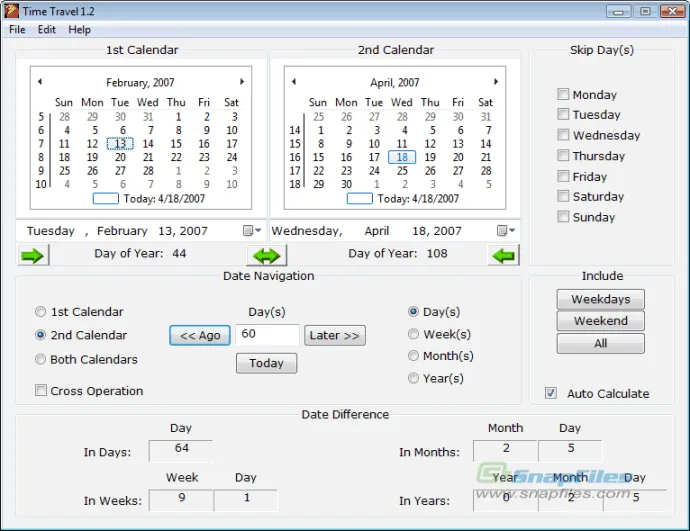Select April 18 in the 2nd Calendar

pos(402,157)
